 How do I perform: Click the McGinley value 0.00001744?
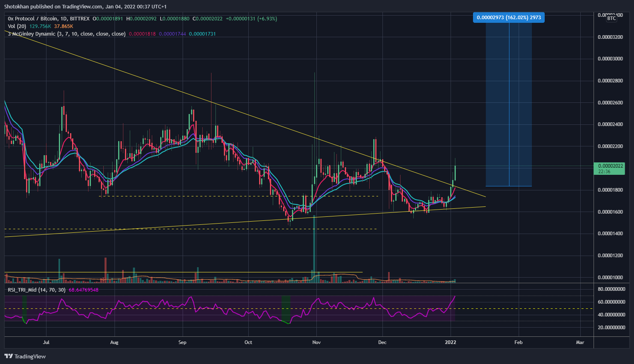(x=172, y=34)
